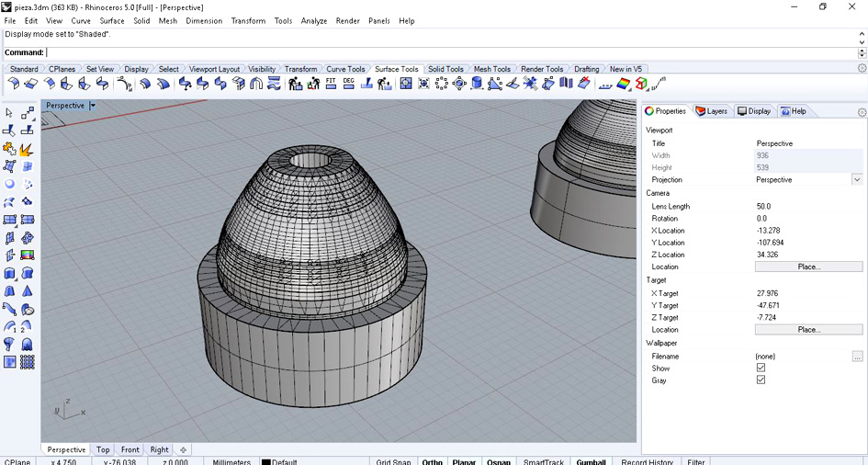This screenshot has height=465, width=868.
Task: Open the Surface menu
Action: 112,21
